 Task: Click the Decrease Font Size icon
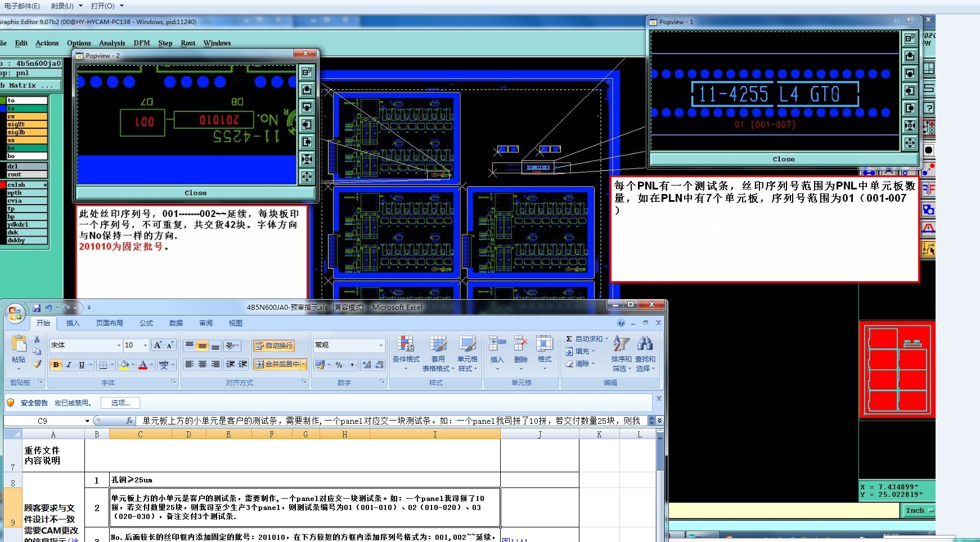click(170, 345)
